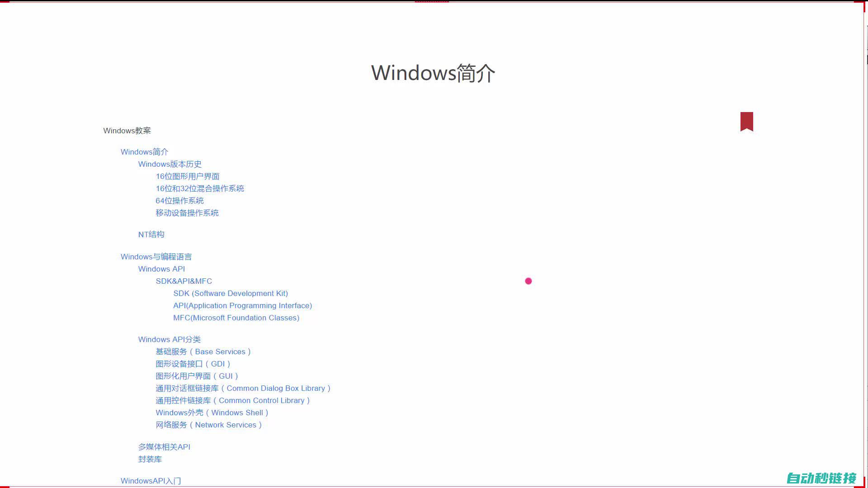
Task: Open the Windows简介 link
Action: (144, 152)
